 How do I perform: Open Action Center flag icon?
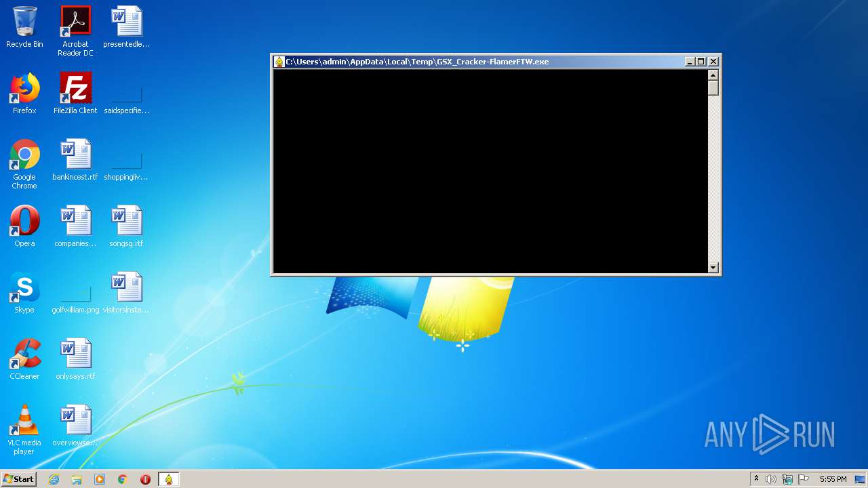[x=804, y=479]
